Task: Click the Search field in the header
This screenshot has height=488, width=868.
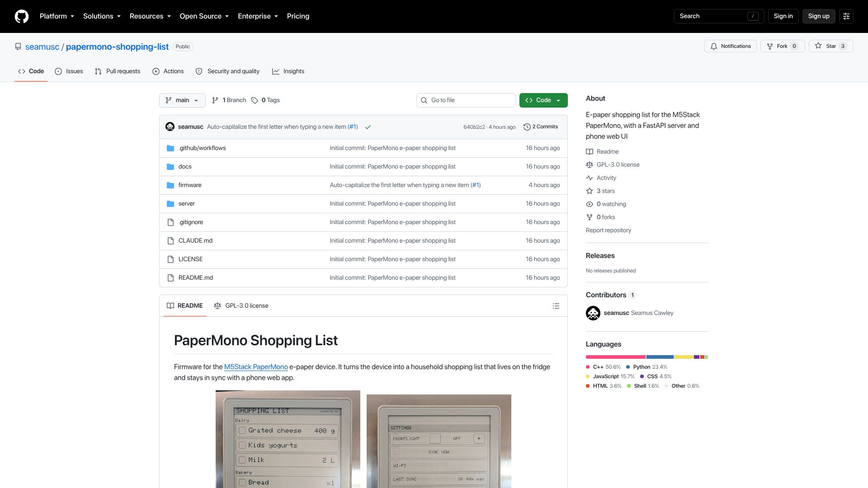Action: click(x=719, y=16)
